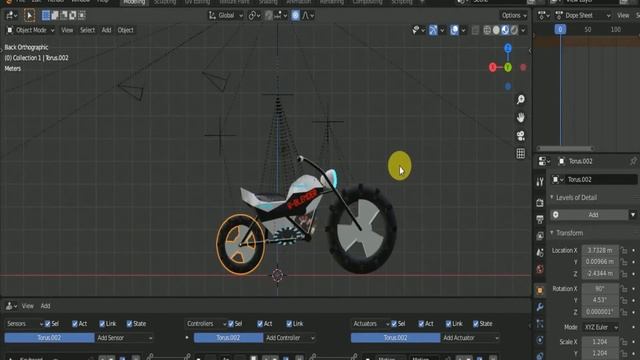Open the Object properties tab icon

tap(540, 291)
